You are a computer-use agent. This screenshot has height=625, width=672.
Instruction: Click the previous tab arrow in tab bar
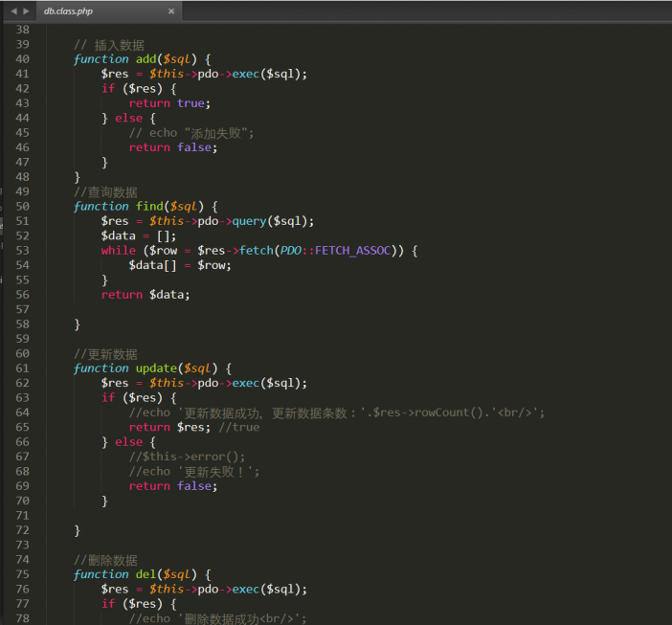tap(13, 11)
